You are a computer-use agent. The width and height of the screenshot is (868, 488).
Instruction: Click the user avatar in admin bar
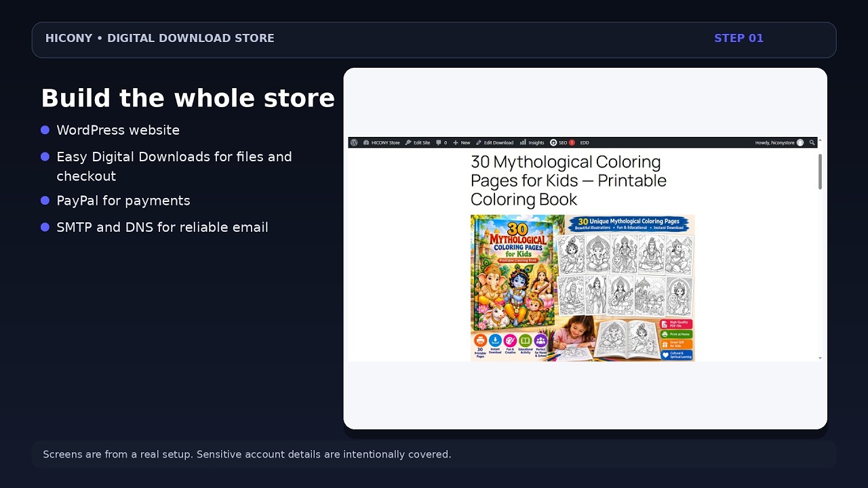coord(800,142)
